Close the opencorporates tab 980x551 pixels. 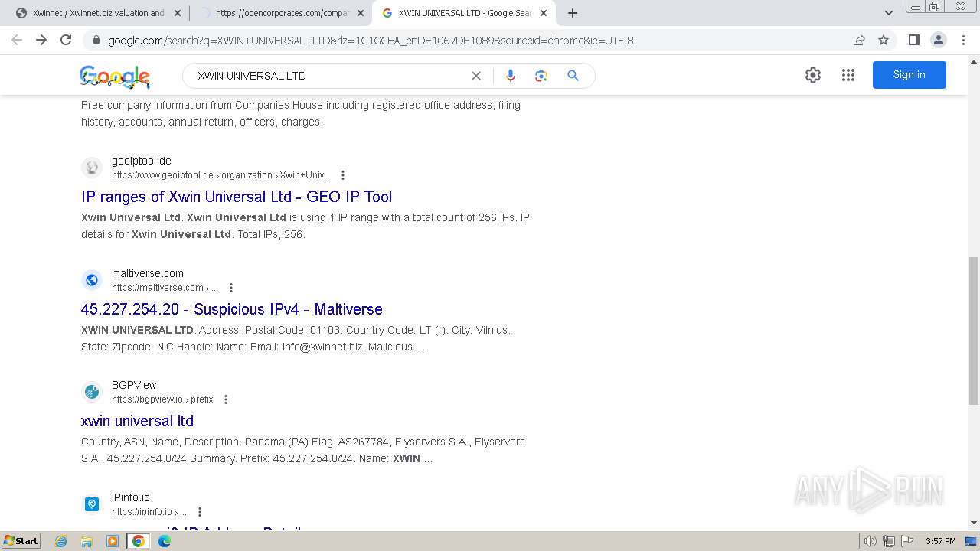pos(361,13)
